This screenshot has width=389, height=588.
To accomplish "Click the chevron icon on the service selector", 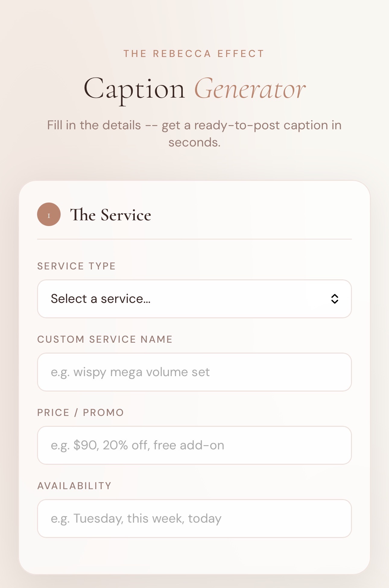I will [x=335, y=298].
